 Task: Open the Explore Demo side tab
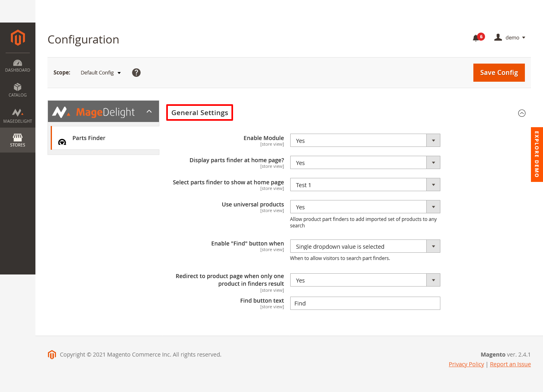coord(537,155)
